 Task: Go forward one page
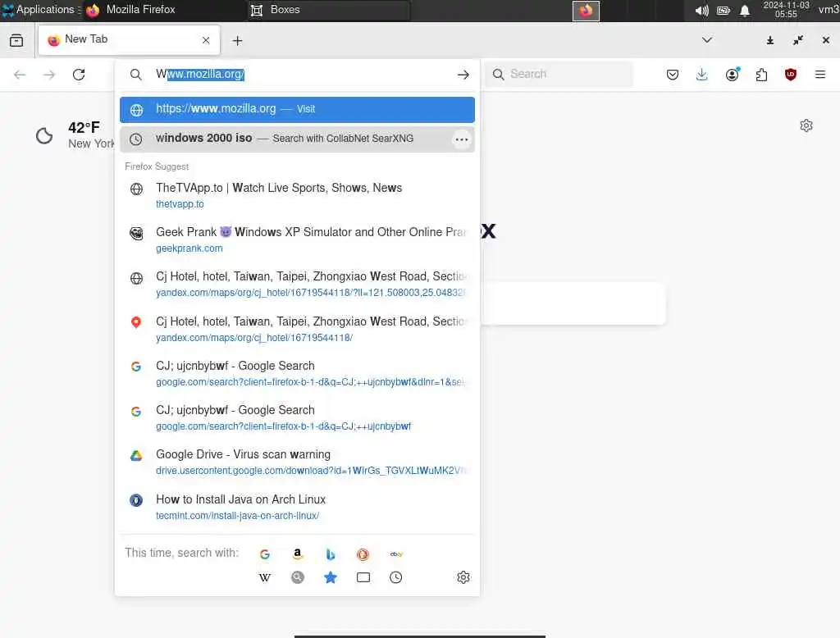(x=49, y=75)
